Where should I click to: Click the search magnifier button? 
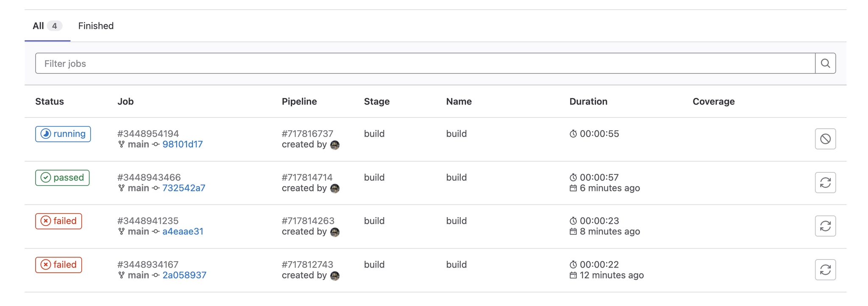tap(825, 63)
